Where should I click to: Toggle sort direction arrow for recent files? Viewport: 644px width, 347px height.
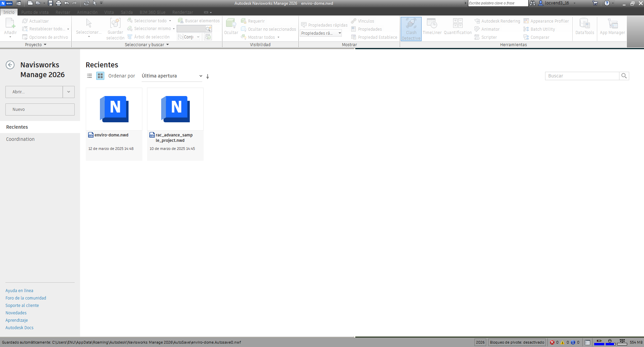click(x=208, y=76)
